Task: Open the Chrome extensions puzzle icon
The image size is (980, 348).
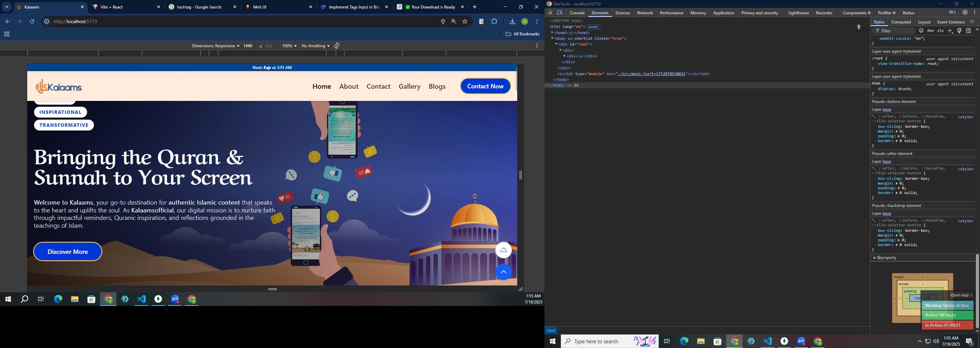Action: [x=494, y=22]
